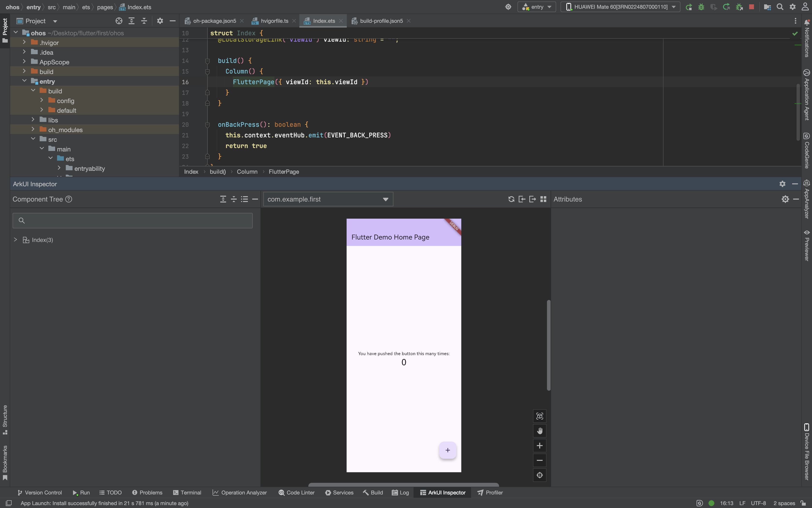812x508 pixels.
Task: Select the pan hand tool
Action: pos(539,431)
